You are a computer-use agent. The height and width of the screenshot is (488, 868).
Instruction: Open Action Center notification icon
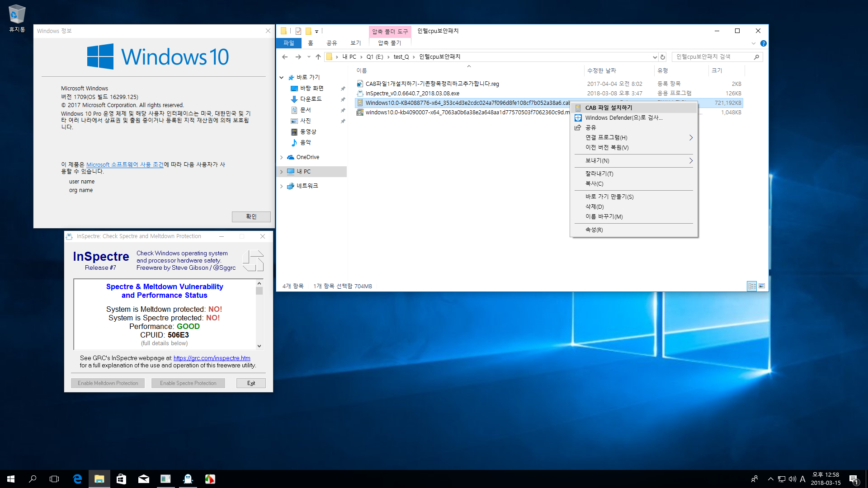pos(854,479)
